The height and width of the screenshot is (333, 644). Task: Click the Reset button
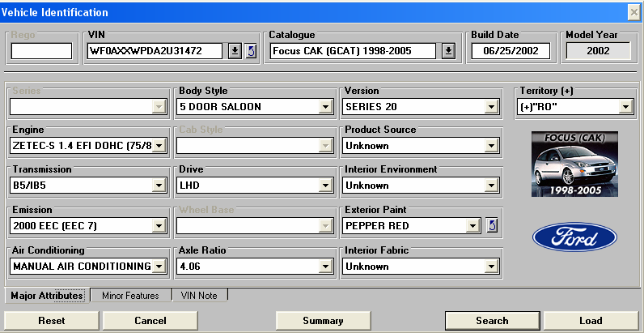pyautogui.click(x=51, y=320)
